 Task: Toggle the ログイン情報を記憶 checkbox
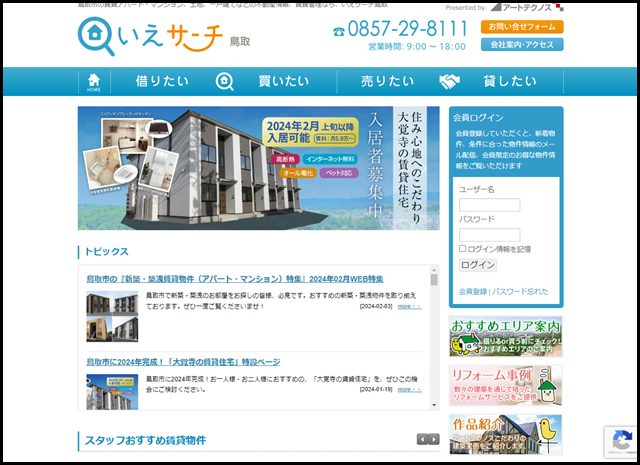coord(462,248)
